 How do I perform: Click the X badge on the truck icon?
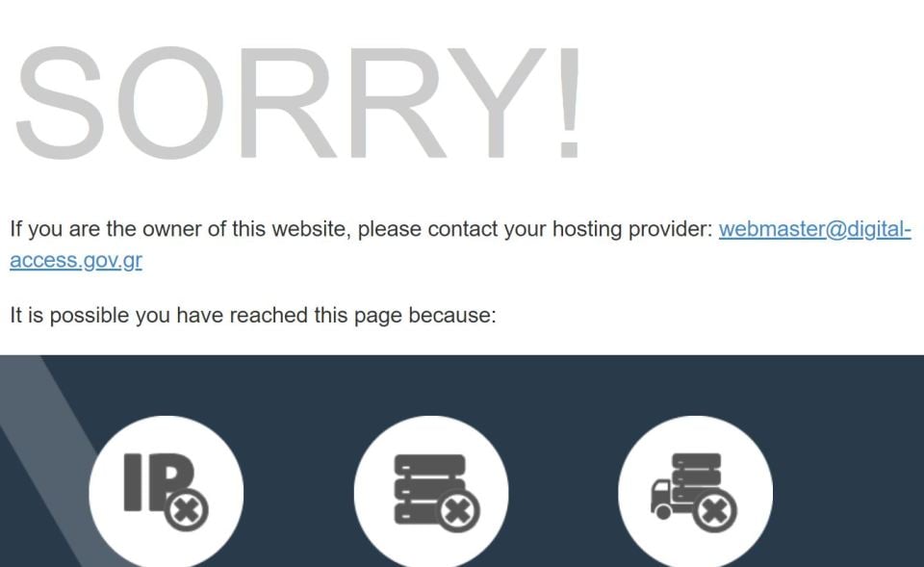[715, 510]
